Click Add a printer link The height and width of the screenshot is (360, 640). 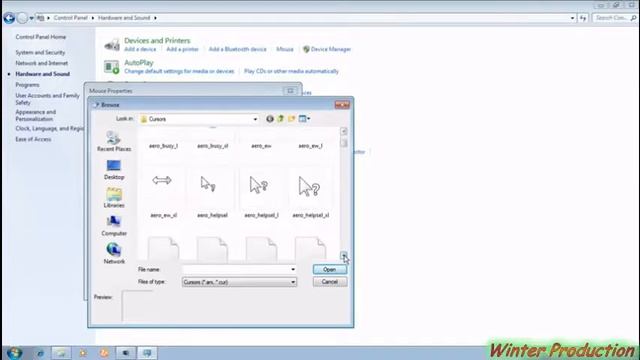tap(182, 49)
